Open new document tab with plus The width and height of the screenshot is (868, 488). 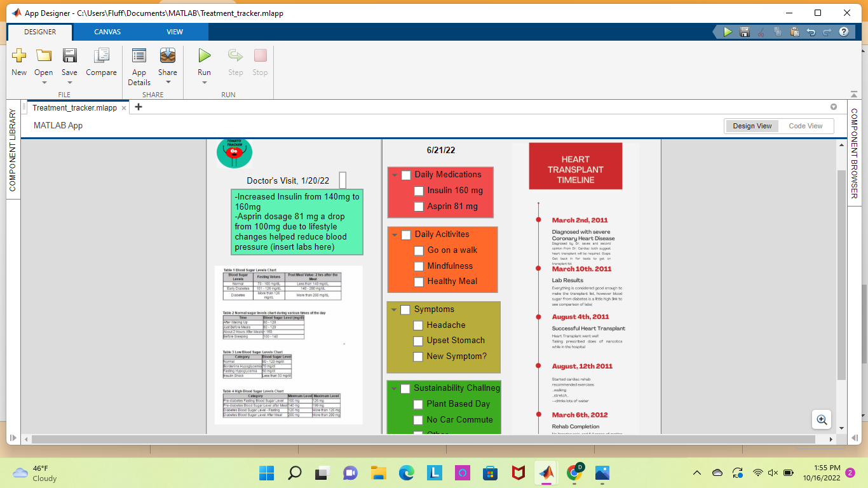click(139, 107)
